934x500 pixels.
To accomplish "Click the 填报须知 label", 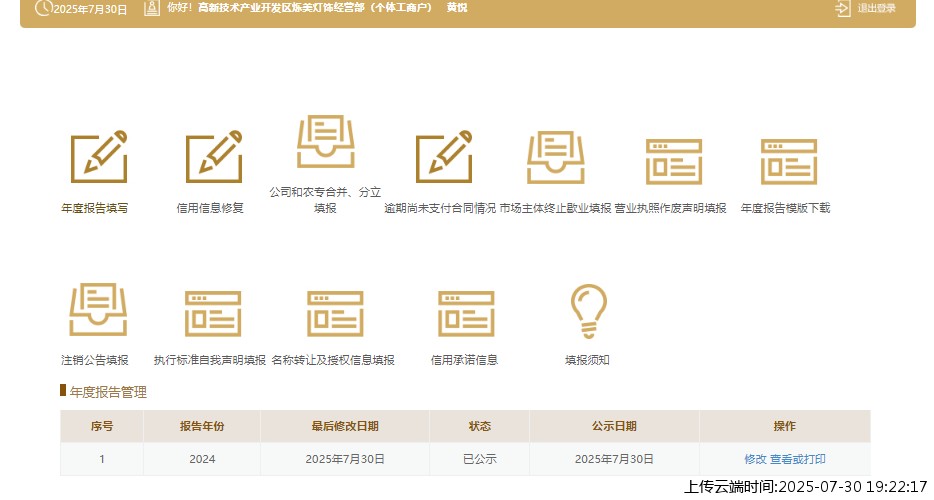I will [587, 360].
